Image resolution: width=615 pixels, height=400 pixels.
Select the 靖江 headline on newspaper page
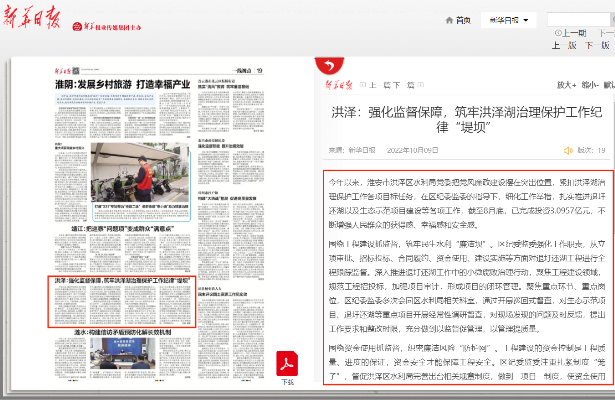[x=123, y=229]
